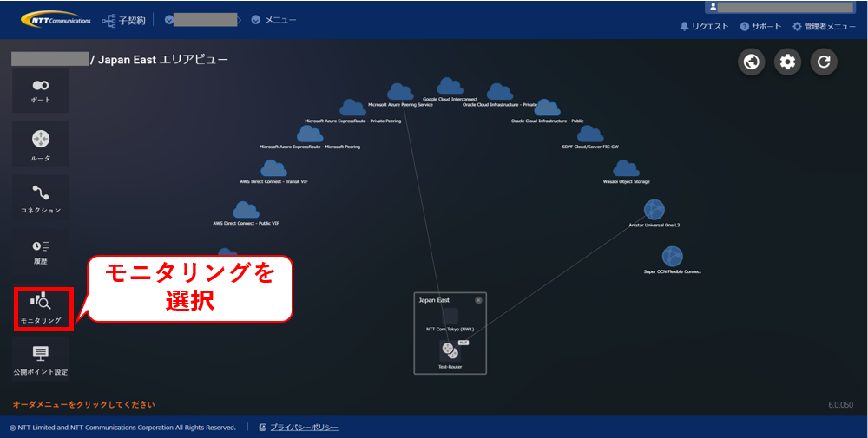Select Wasabi Object Storage cloud icon
868x438 pixels.
click(626, 168)
